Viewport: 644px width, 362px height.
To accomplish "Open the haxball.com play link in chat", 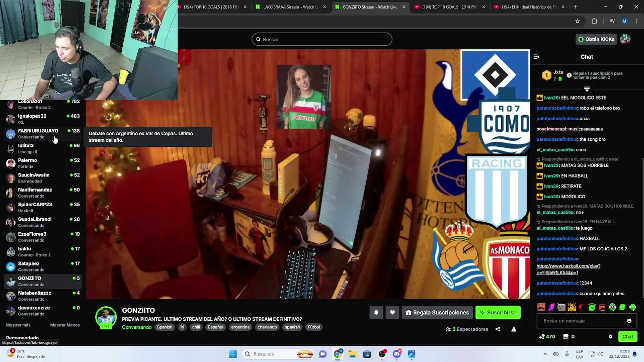I will tap(568, 269).
